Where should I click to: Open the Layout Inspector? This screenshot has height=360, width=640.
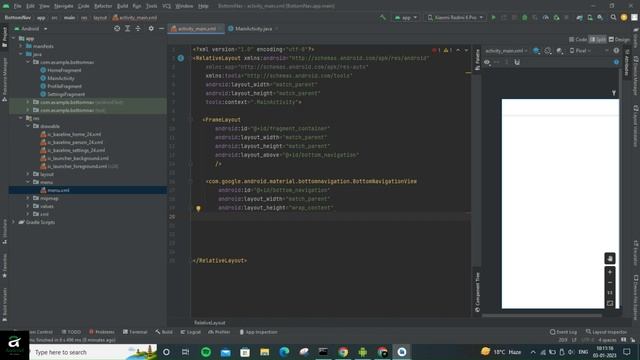pos(606,332)
